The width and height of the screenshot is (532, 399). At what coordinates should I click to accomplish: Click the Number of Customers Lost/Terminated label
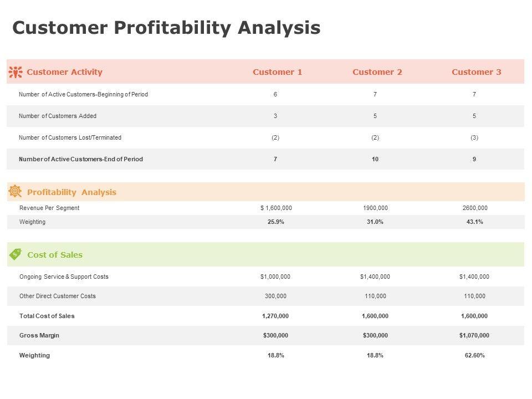point(70,137)
